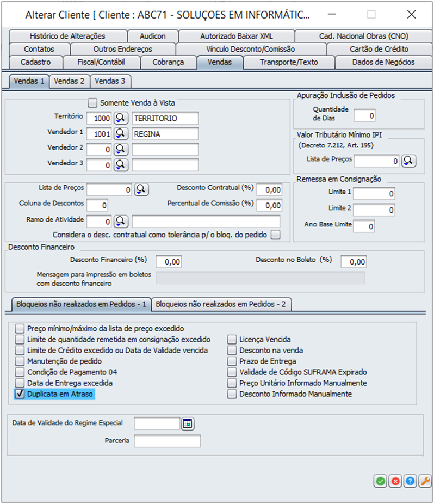Click the Vendedor 1 search lookup icon
Viewport: 434px width, 504px height.
coord(121,134)
